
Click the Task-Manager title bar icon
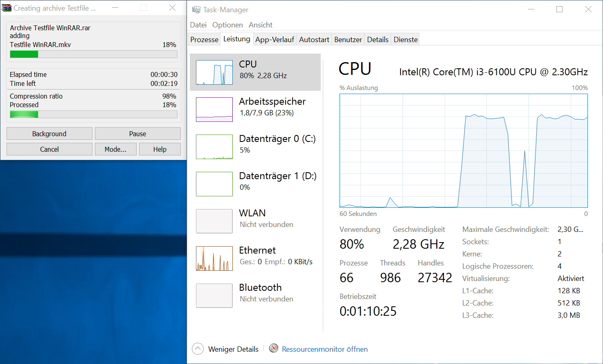click(196, 9)
